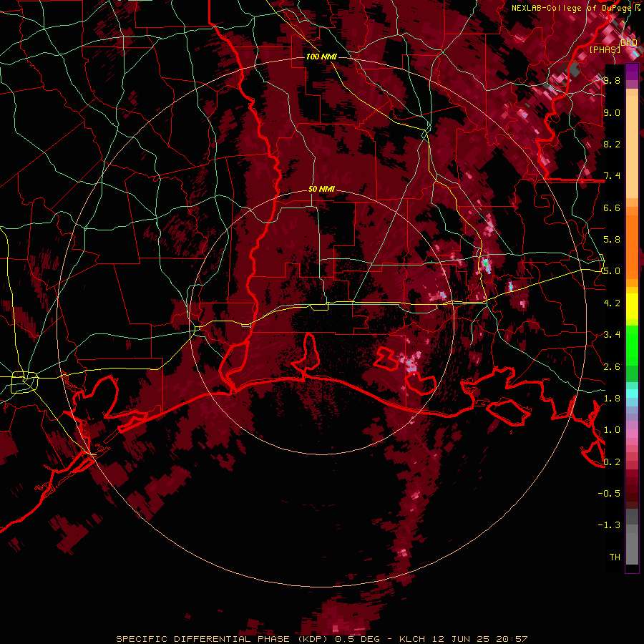Click the 3.4 value on the color scale
The image size is (644, 644).
pos(612,335)
